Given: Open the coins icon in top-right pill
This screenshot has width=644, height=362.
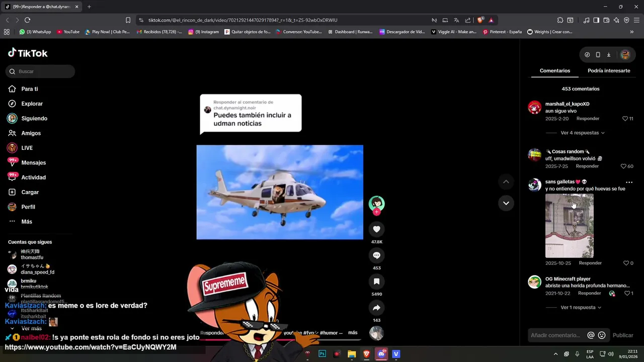Looking at the screenshot, I should (587, 55).
